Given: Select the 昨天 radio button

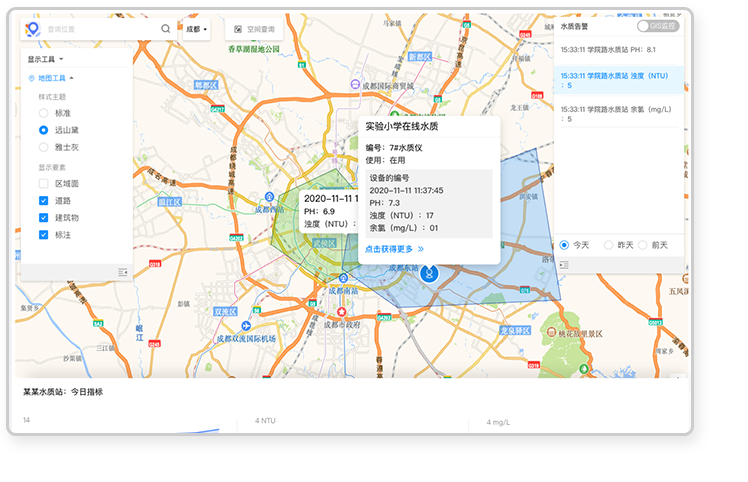Looking at the screenshot, I should coord(608,245).
